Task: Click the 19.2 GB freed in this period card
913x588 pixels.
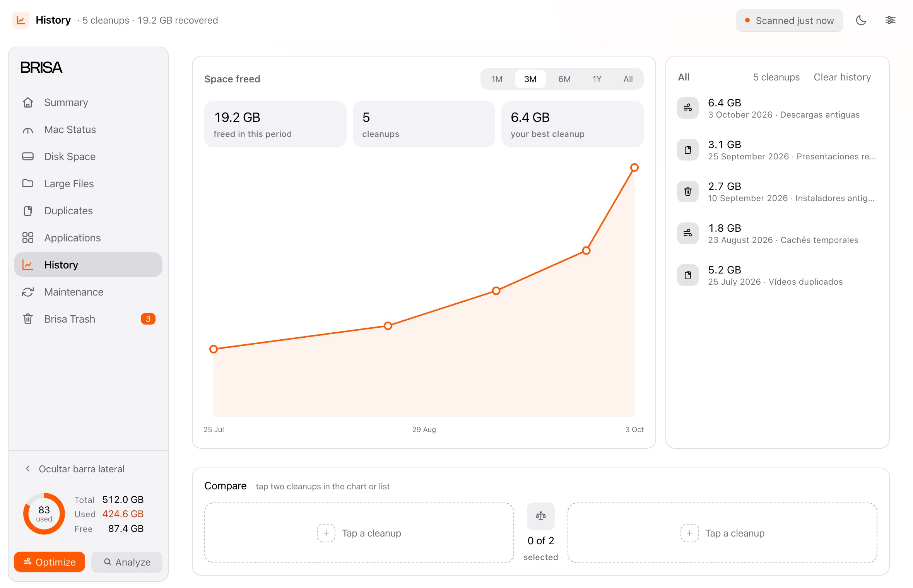Action: tap(275, 124)
